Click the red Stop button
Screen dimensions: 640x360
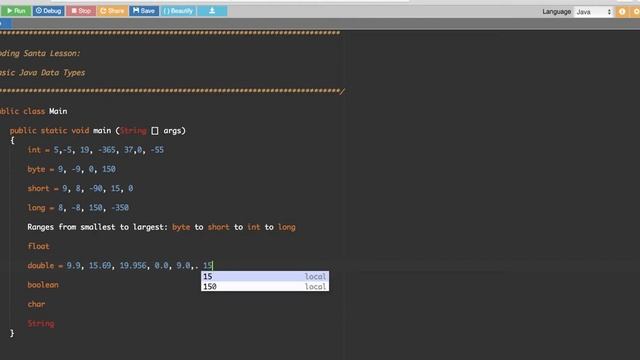click(x=81, y=11)
